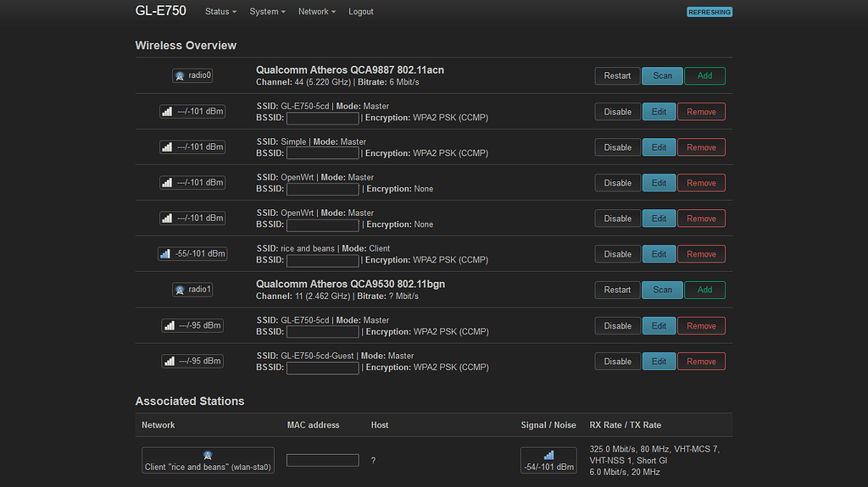868x487 pixels.
Task: Disable the rice and beans client network
Action: [x=617, y=254]
